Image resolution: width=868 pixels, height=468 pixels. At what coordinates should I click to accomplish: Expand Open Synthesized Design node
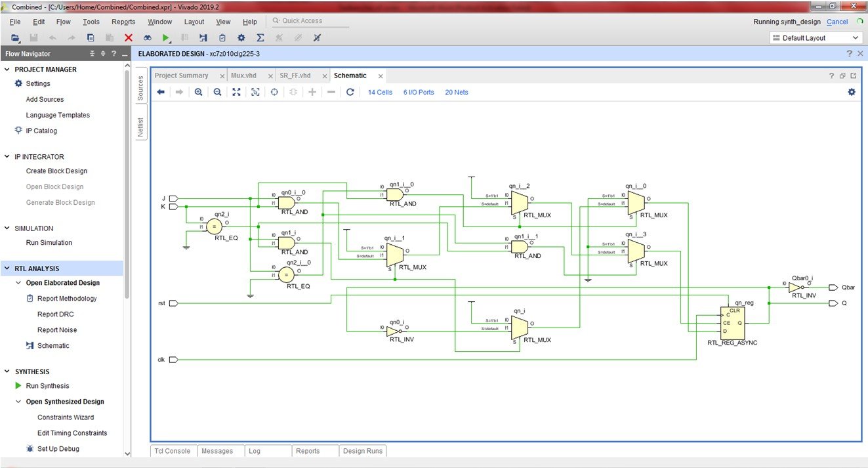18,402
